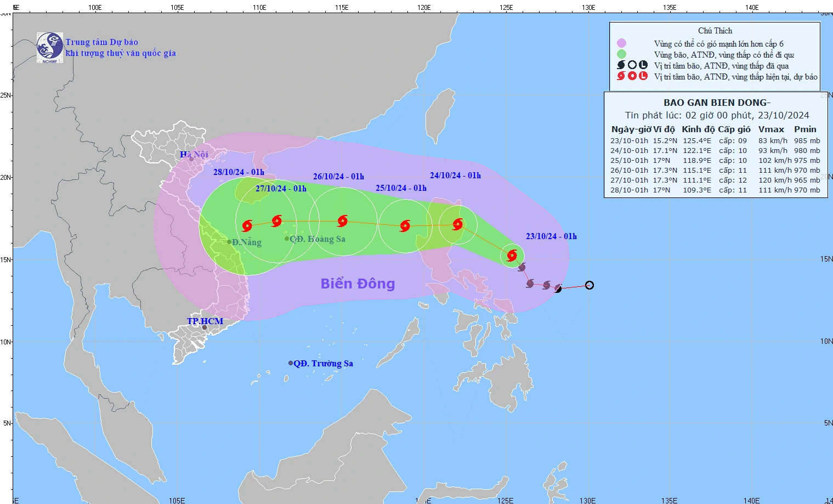Click the 'BAO GAN BIEN DONG' heading
The width and height of the screenshot is (833, 504).
coord(717,103)
